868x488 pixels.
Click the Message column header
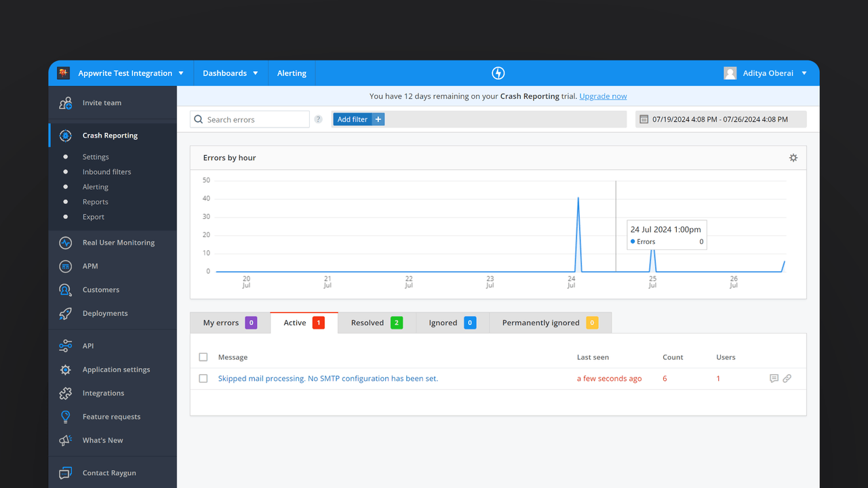(233, 357)
